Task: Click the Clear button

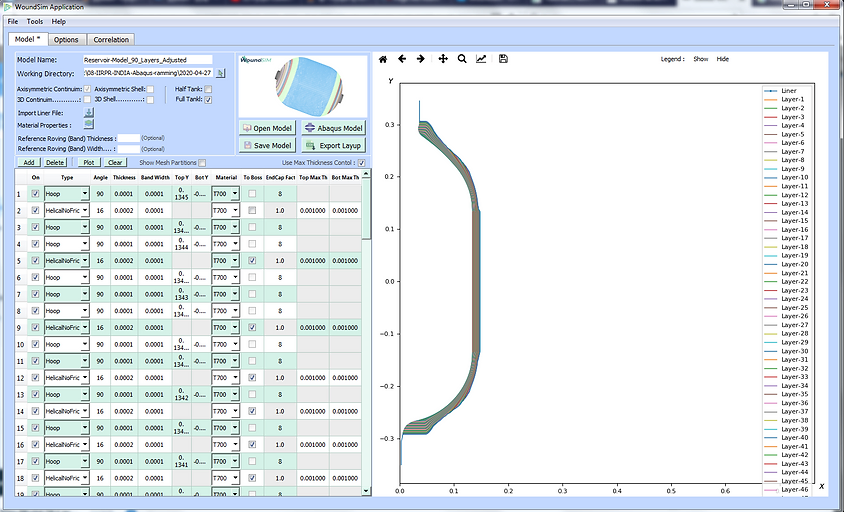Action: [x=115, y=162]
